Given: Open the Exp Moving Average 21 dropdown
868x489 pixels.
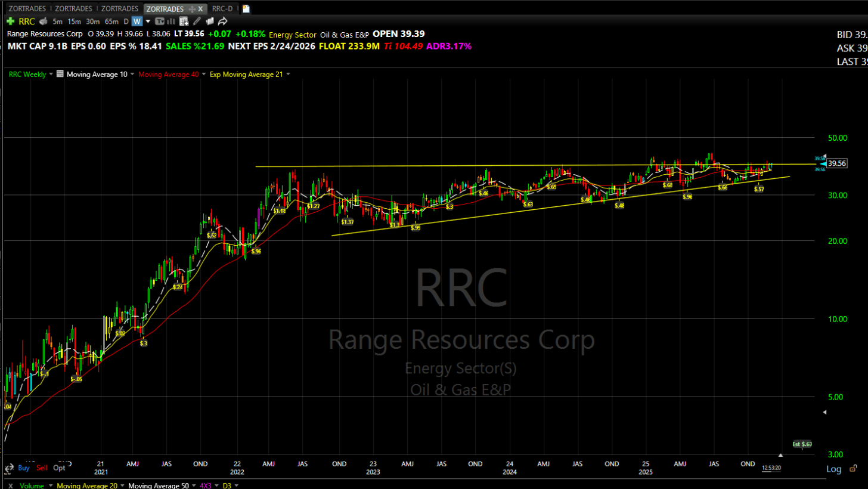Looking at the screenshot, I should [289, 75].
